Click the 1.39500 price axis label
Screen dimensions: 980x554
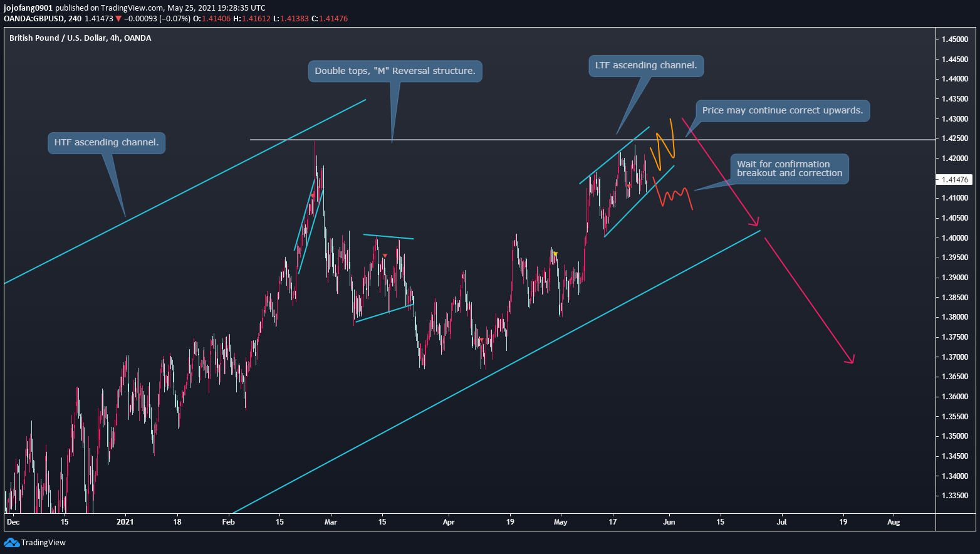pos(954,258)
